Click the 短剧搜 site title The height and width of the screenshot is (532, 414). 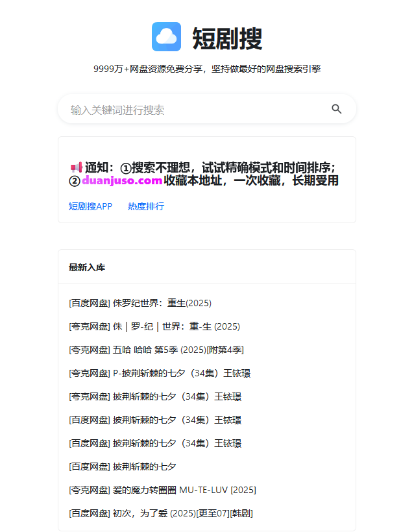227,38
